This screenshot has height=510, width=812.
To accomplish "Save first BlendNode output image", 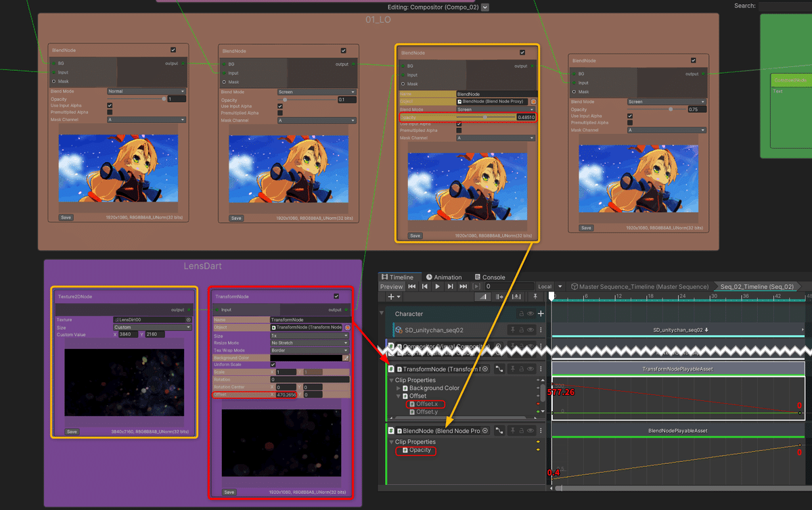I will click(x=66, y=218).
